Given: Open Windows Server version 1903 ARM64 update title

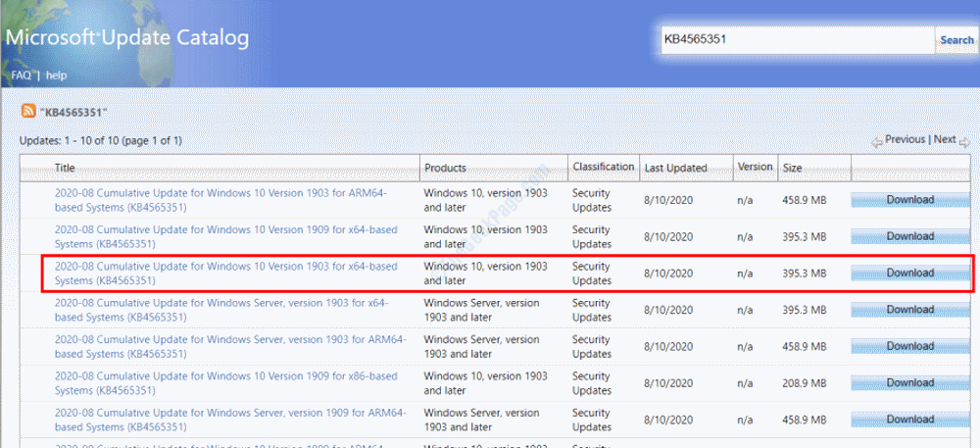Looking at the screenshot, I should click(x=230, y=346).
